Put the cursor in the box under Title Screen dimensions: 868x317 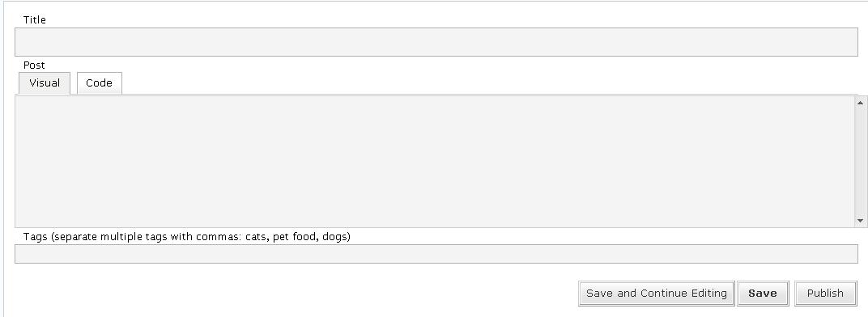tap(436, 42)
